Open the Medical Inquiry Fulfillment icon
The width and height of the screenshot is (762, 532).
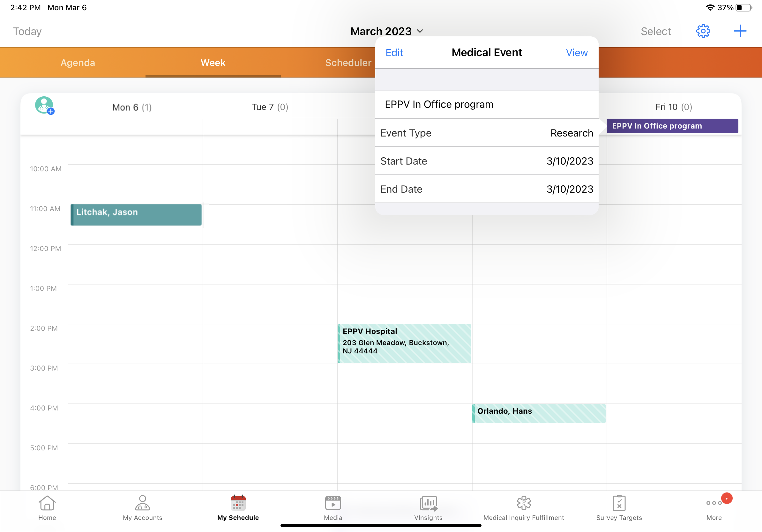pos(523,507)
